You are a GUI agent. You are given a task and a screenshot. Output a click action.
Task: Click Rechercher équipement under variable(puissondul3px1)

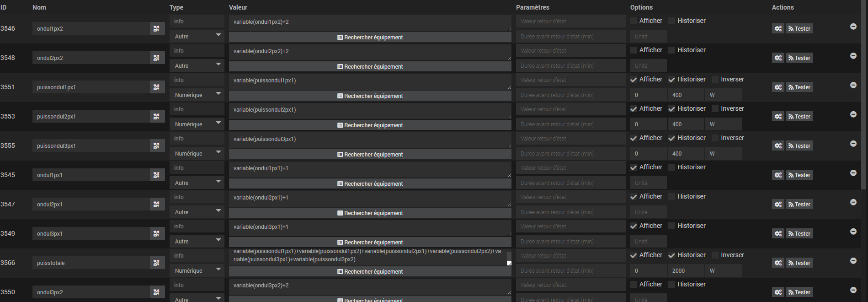tap(370, 155)
